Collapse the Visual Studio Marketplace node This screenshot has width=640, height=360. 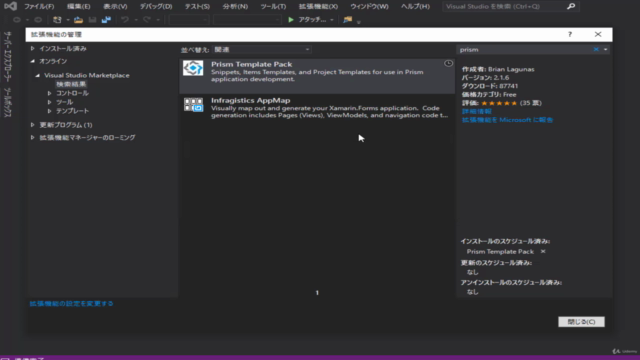(38, 76)
